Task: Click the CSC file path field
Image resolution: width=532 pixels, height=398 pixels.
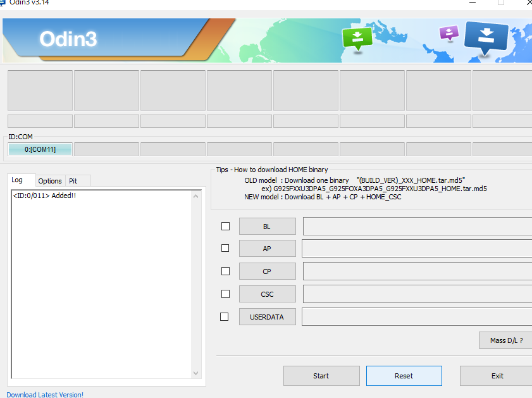Action: [x=418, y=294]
